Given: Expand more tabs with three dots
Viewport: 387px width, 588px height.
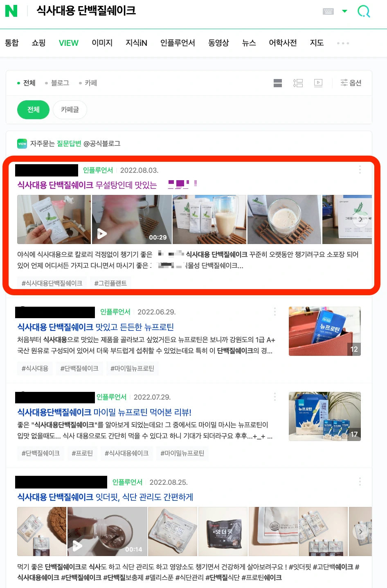Looking at the screenshot, I should tap(343, 43).
